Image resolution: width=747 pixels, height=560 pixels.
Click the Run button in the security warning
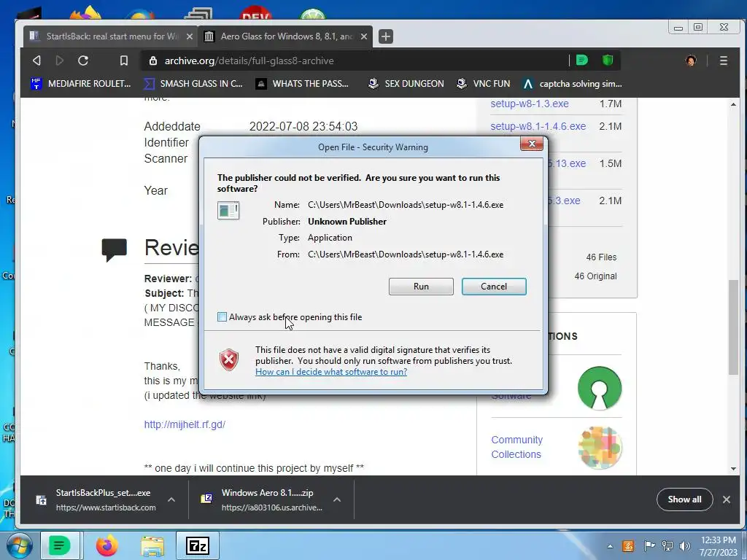421,286
